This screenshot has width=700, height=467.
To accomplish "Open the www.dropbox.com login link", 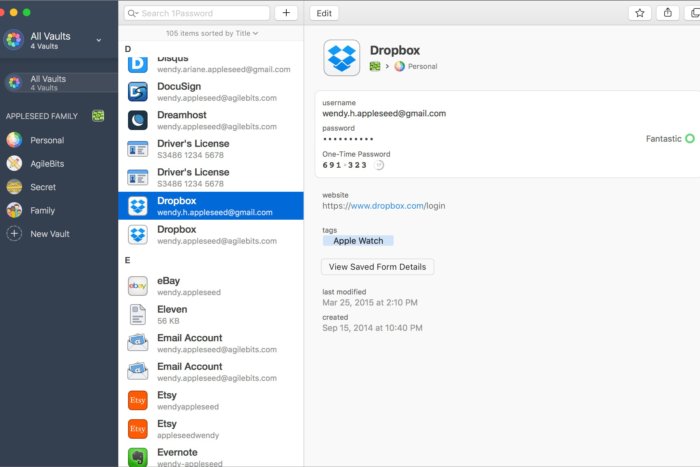I will pos(383,206).
